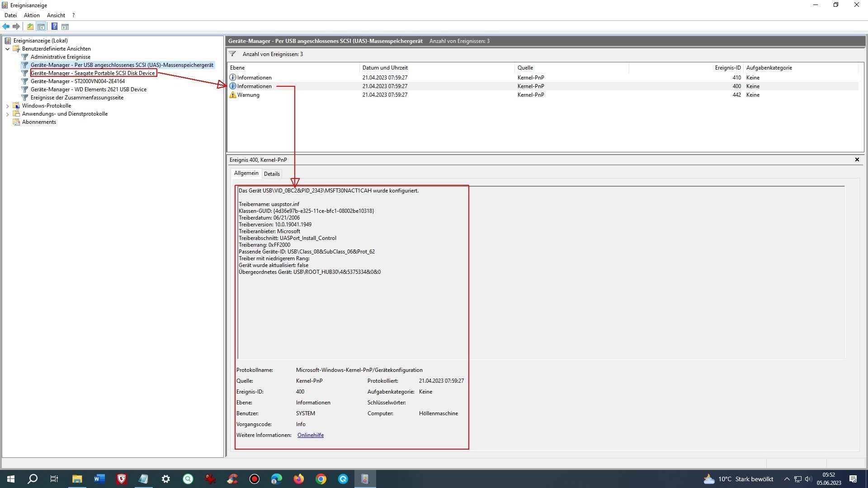Click the 'up one level' folder icon
This screenshot has height=488, width=868.
coord(30,27)
